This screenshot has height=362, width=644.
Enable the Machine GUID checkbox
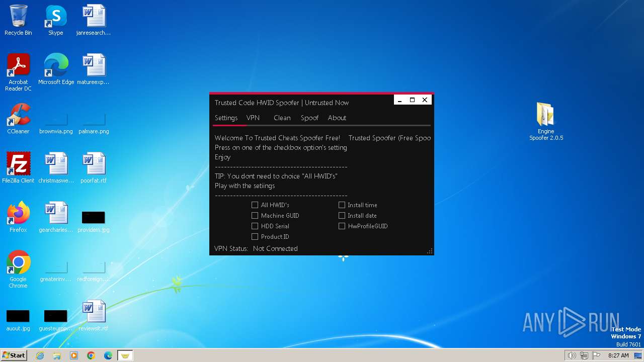pyautogui.click(x=255, y=215)
